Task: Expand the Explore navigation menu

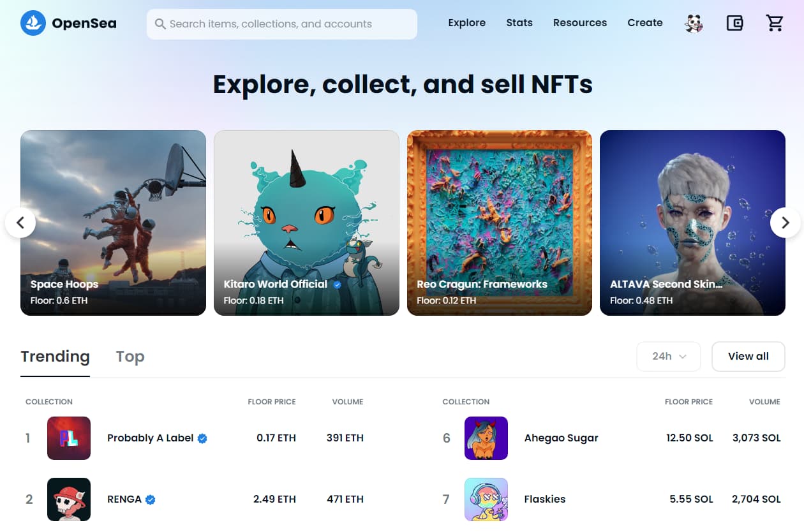Action: (x=466, y=22)
